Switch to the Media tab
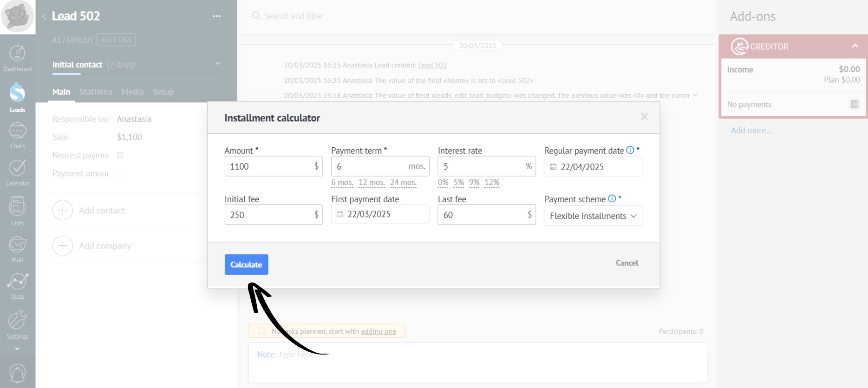This screenshot has height=388, width=868. tap(132, 92)
